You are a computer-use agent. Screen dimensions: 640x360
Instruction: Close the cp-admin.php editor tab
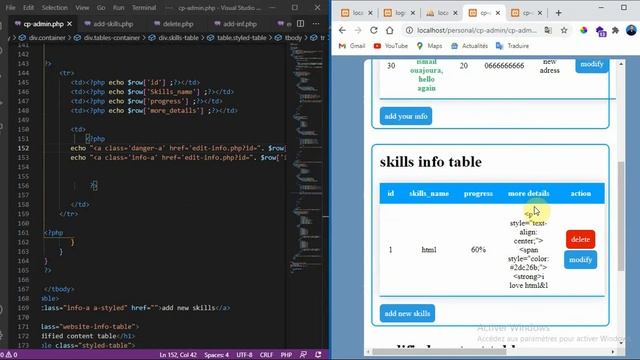(69, 24)
